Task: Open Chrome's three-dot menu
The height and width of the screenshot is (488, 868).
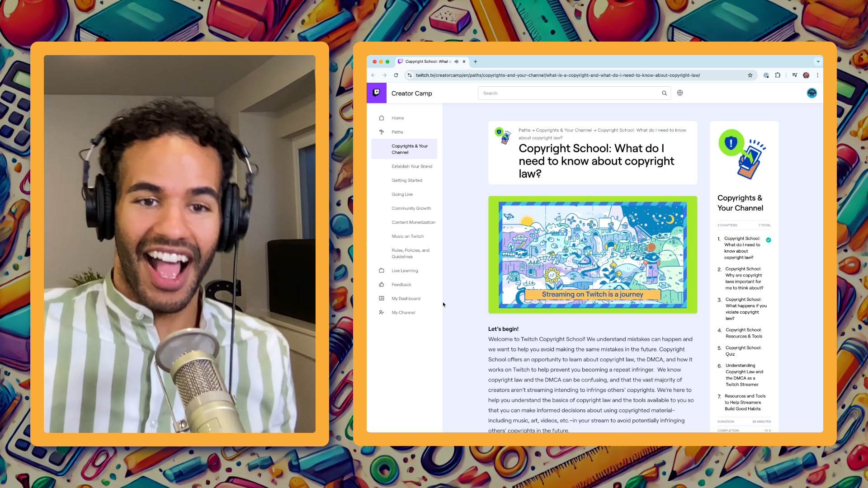Action: pyautogui.click(x=818, y=75)
